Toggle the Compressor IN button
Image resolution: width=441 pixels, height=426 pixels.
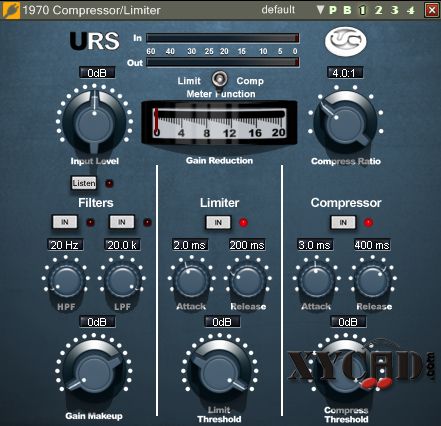[x=343, y=222]
